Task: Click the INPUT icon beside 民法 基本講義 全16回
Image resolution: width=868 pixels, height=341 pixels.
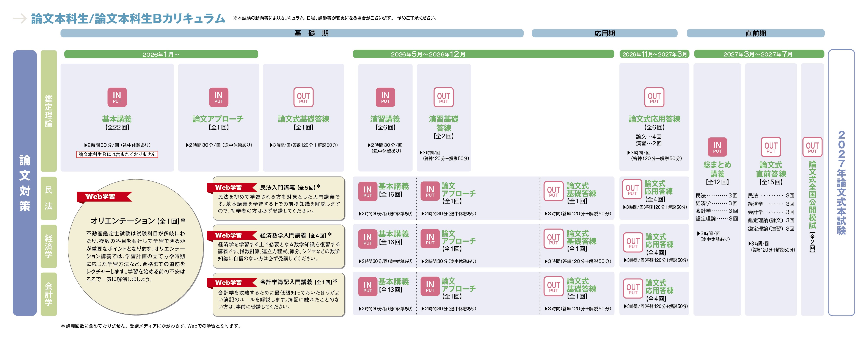Action: click(x=368, y=191)
